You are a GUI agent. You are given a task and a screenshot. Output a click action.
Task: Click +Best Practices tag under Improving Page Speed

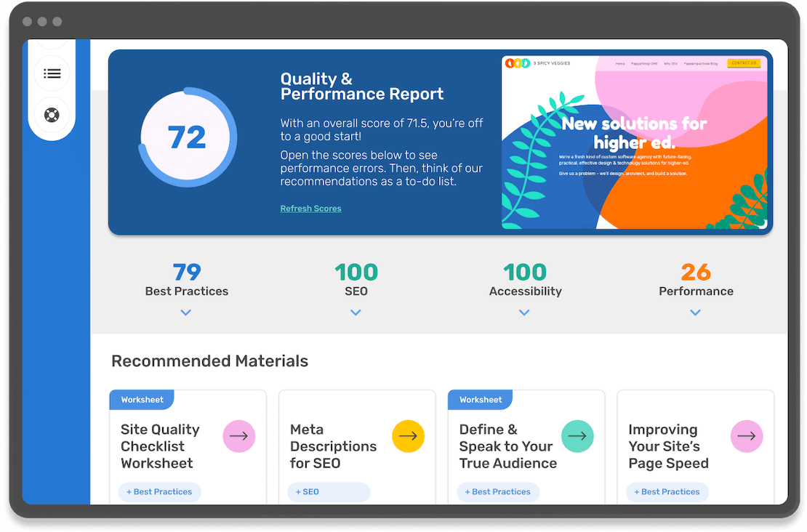pyautogui.click(x=667, y=492)
